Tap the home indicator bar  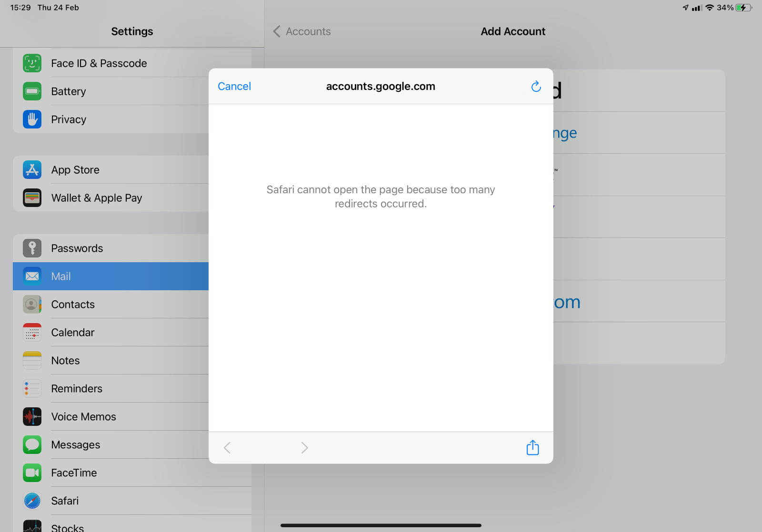(381, 525)
